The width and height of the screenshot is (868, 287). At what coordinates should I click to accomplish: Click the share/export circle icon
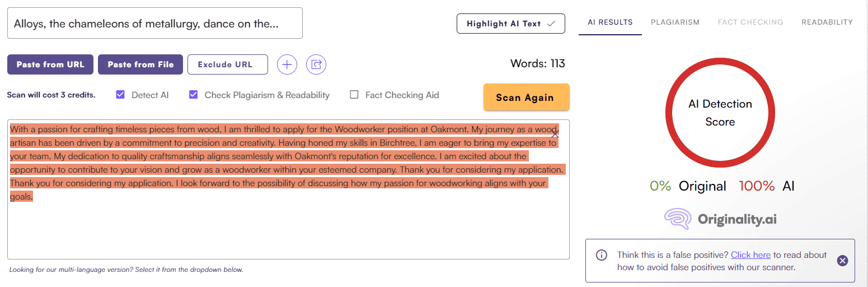pyautogui.click(x=316, y=64)
